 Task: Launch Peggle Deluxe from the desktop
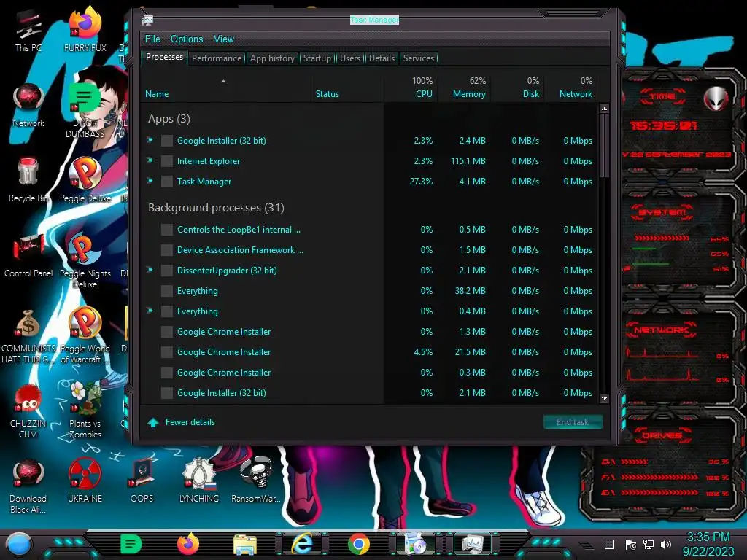tap(85, 180)
